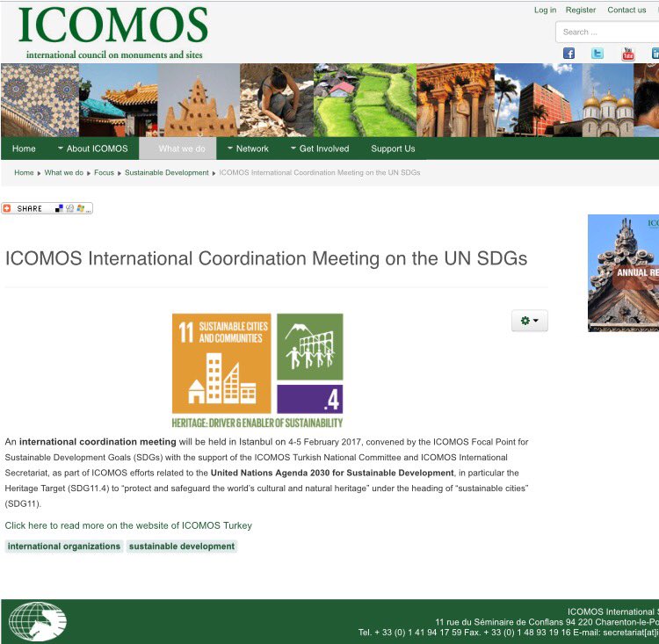Open the ICOMOS Turkey website link
659x644 pixels.
coord(128,525)
